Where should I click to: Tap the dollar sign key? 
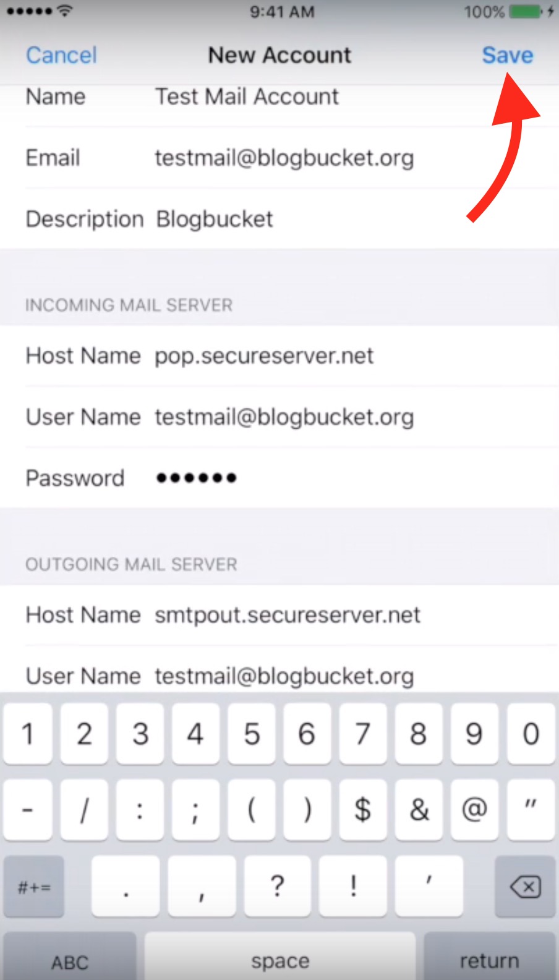pyautogui.click(x=362, y=809)
